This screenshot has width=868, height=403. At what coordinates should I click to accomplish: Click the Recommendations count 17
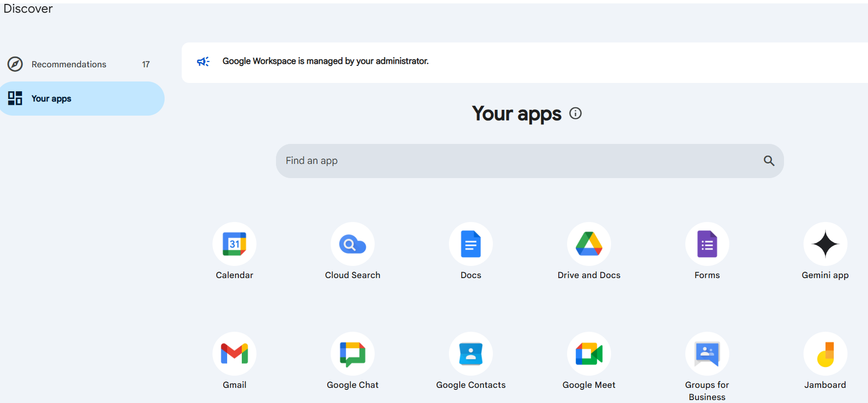[146, 64]
